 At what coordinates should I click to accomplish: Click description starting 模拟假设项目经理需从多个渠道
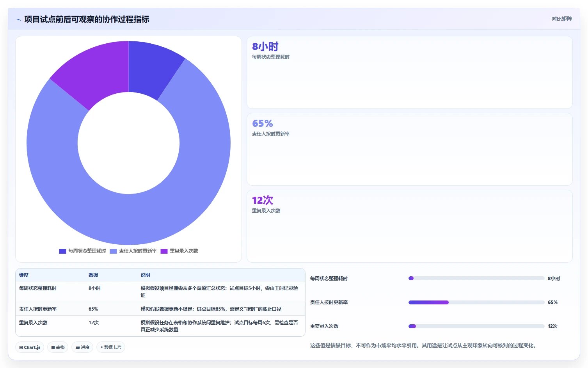pos(219,292)
